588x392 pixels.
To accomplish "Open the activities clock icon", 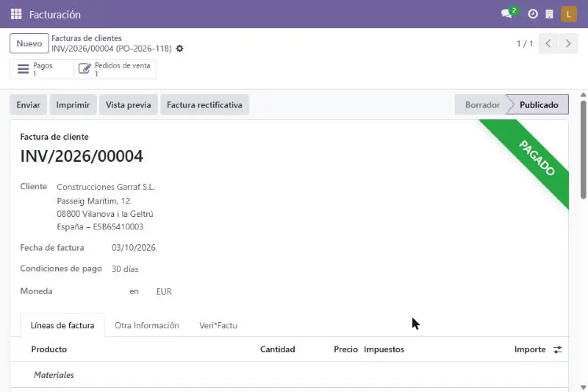I will 532,14.
